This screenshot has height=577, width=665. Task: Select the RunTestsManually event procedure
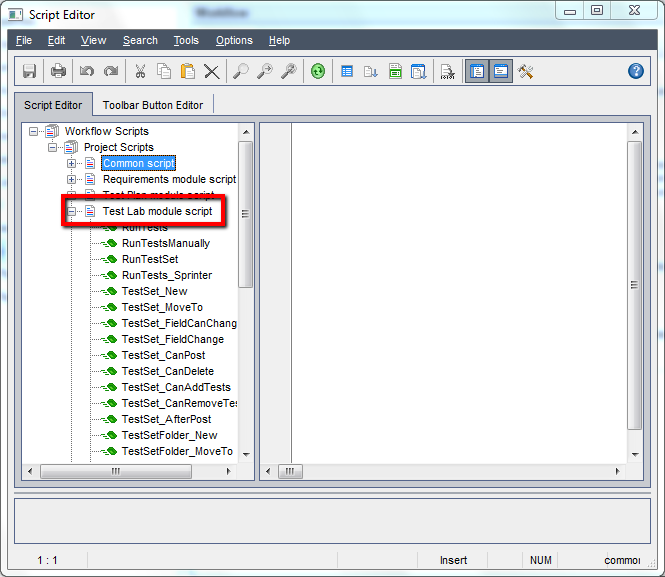[x=166, y=243]
